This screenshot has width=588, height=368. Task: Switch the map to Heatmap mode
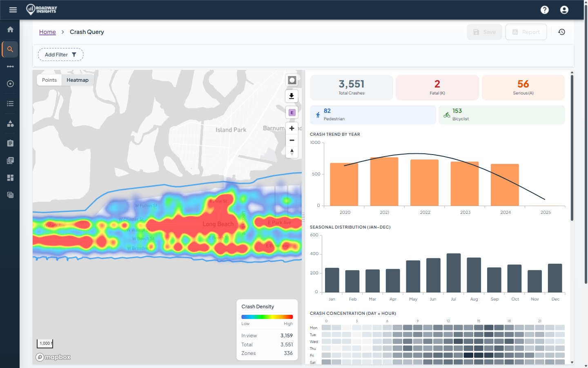coord(77,80)
